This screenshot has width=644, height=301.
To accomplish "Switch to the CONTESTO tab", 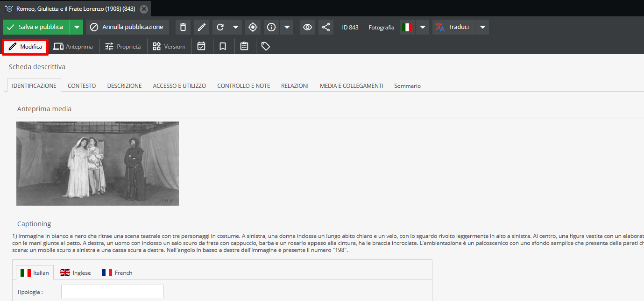I will [82, 86].
